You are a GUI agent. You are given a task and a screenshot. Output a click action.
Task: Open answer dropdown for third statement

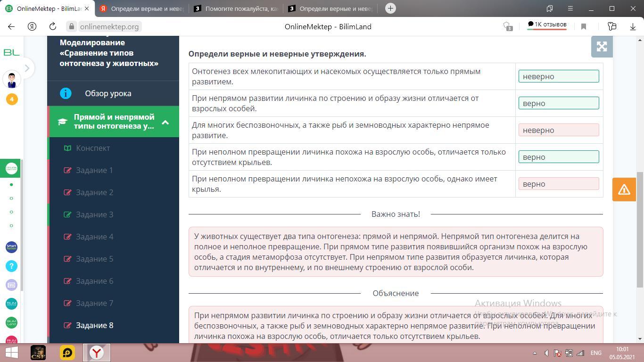click(558, 130)
